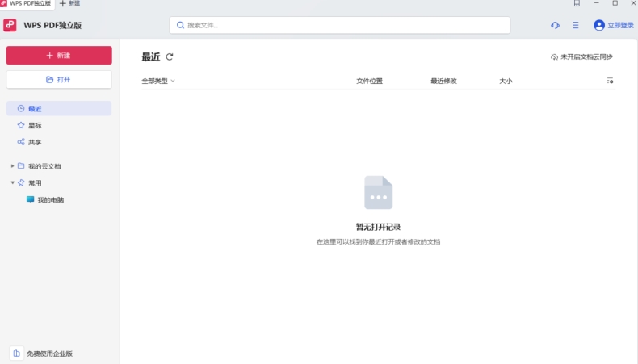Open the 全部类型 filter dropdown
638x364 pixels.
[158, 81]
